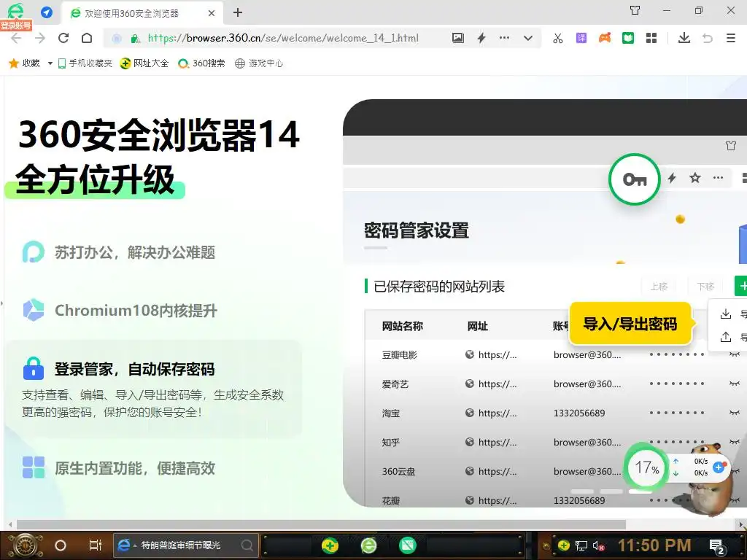Open the 360 browser taskbar icon
Viewport: 747px width, 560px height.
(x=368, y=545)
